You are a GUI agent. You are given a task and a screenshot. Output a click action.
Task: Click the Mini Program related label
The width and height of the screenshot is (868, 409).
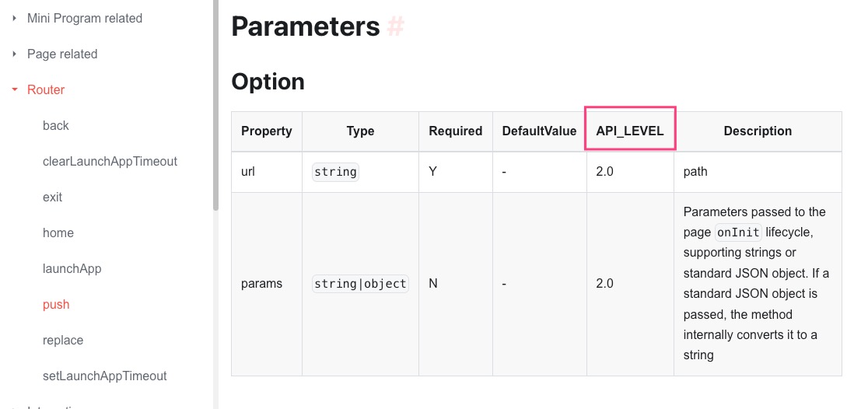pyautogui.click(x=85, y=18)
